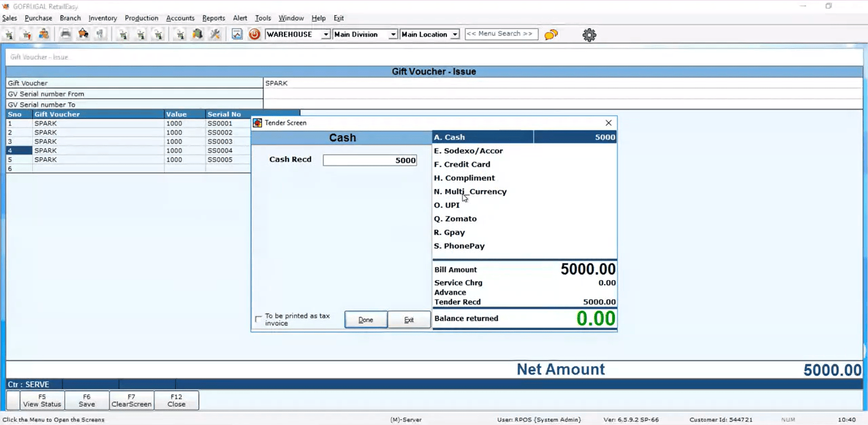Click the GOFRUGAL app icon in title bar

pos(6,6)
